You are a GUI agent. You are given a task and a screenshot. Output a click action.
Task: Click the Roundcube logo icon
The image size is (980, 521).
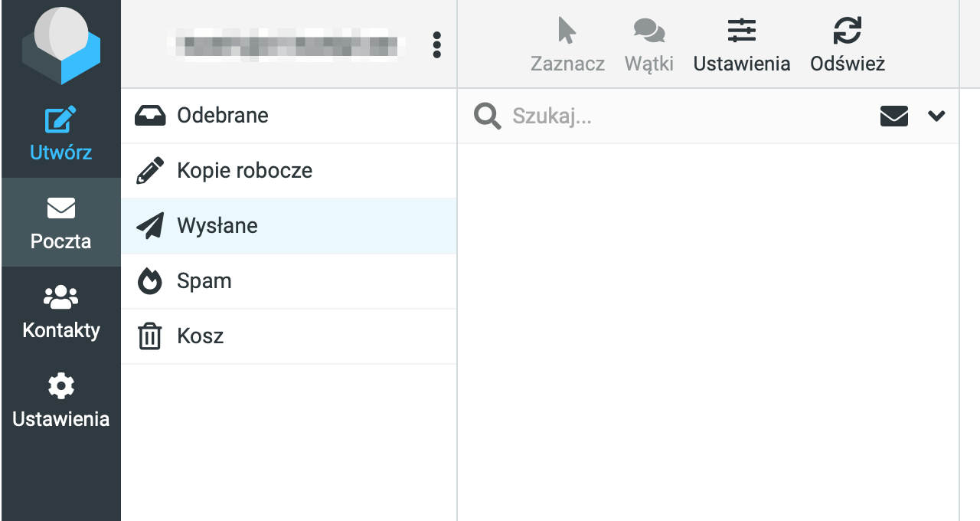click(61, 44)
